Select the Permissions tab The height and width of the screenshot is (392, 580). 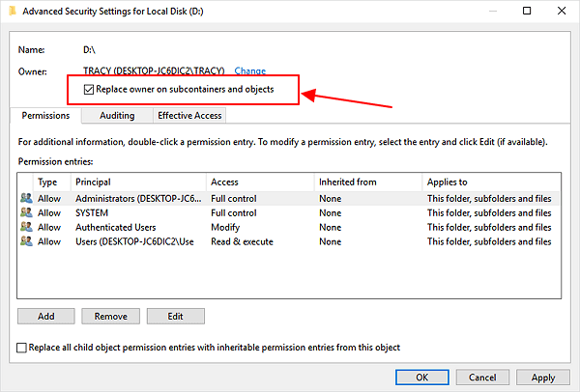44,115
